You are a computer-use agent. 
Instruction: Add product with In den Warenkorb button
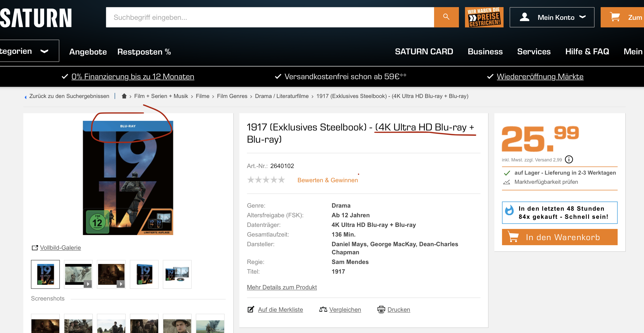point(560,237)
